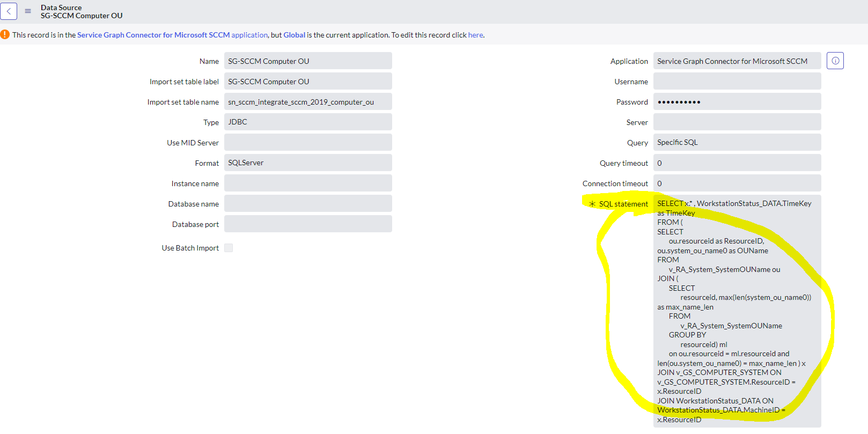
Task: Click inside the SQL statement text area
Action: tap(737, 311)
